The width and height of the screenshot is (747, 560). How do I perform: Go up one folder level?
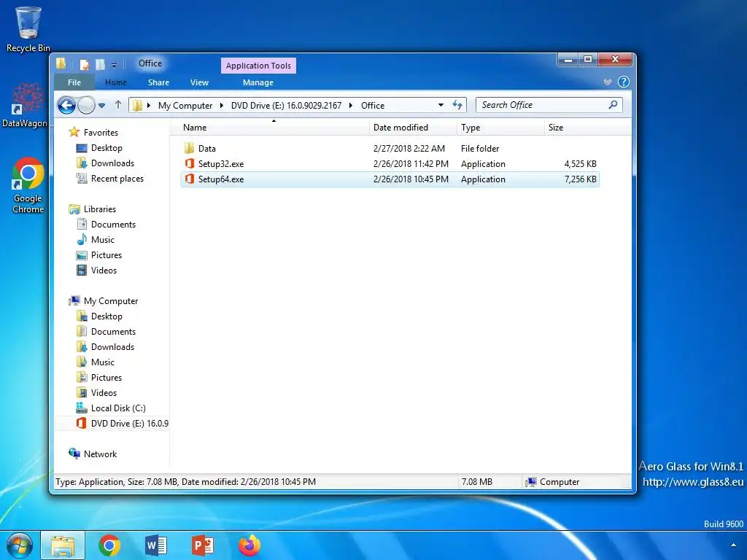(x=118, y=105)
